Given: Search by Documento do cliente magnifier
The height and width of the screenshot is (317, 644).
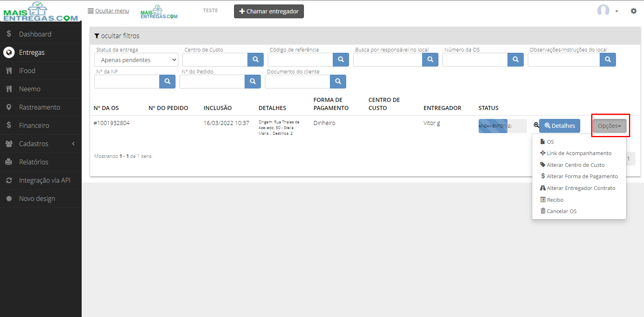Looking at the screenshot, I should (x=338, y=82).
